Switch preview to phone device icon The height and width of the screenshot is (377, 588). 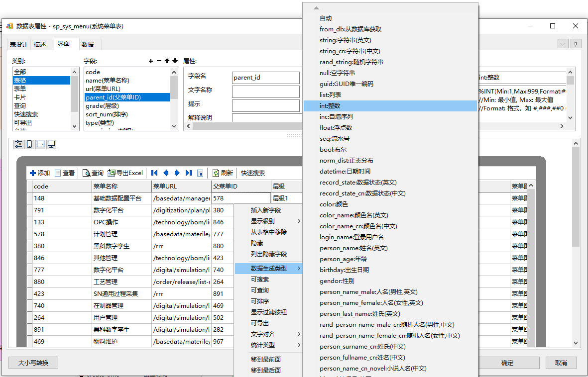click(x=29, y=144)
